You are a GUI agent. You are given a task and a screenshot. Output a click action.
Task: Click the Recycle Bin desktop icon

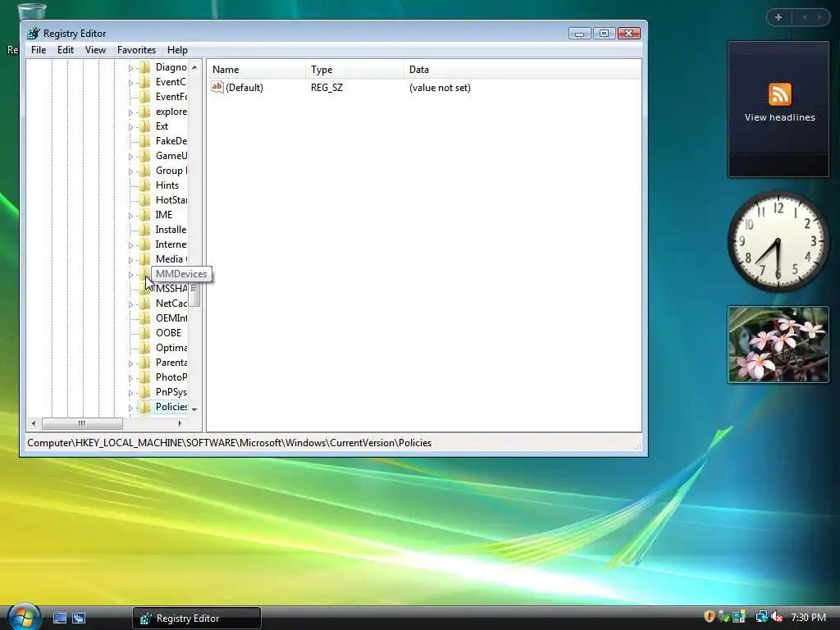32,11
